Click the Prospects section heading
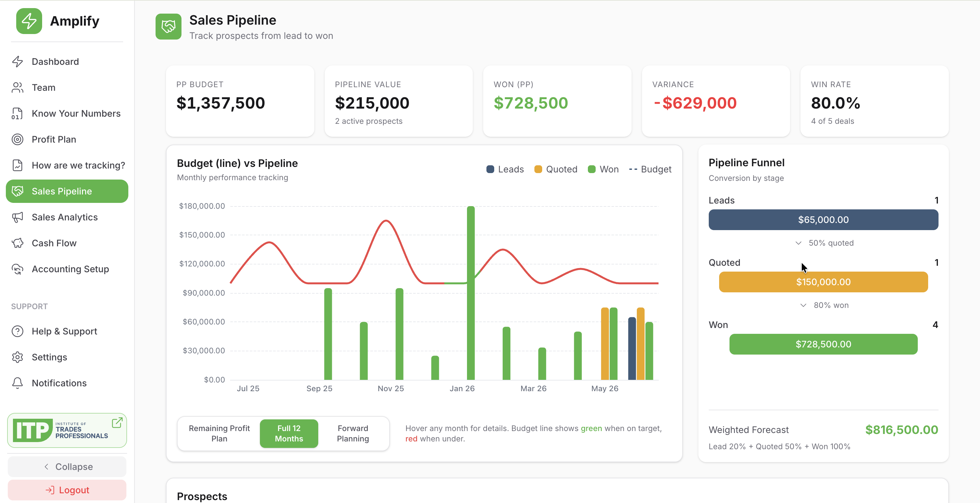The height and width of the screenshot is (503, 980). coord(202,496)
